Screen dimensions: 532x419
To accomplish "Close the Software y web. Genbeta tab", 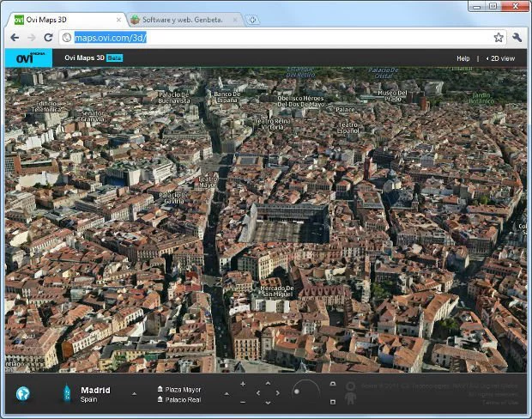I will point(235,20).
